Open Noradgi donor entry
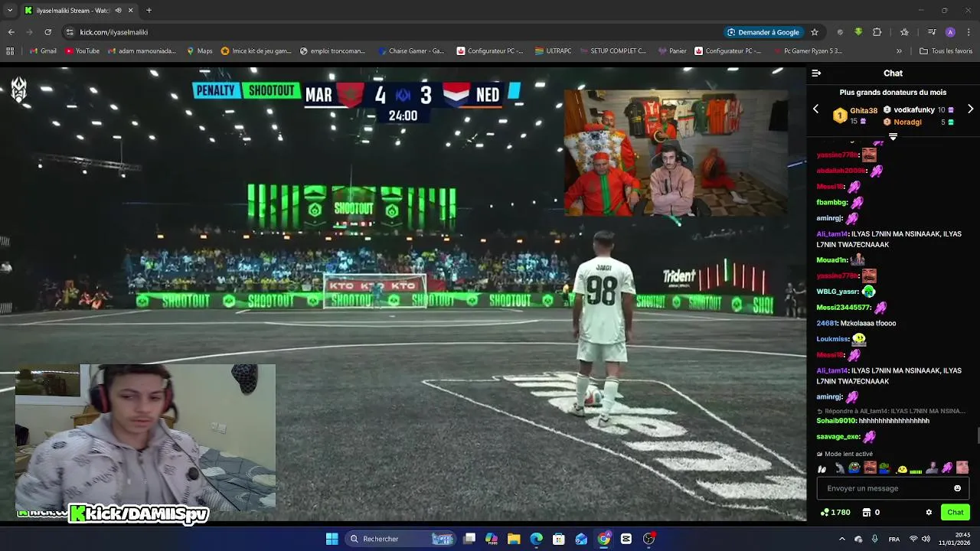The height and width of the screenshot is (551, 980). (x=919, y=122)
